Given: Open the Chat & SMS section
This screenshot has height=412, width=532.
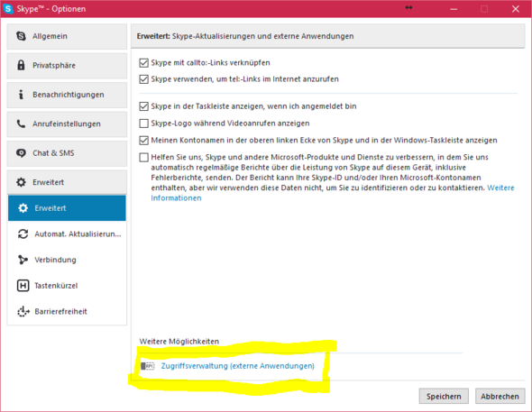Looking at the screenshot, I should pos(67,153).
